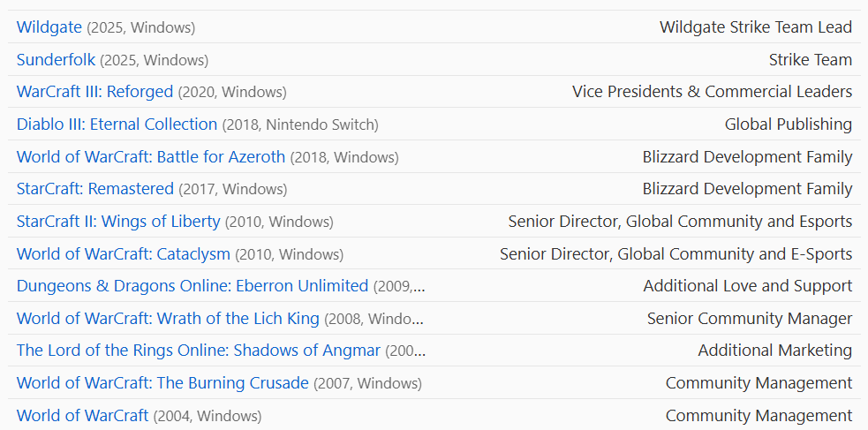Open the original World of WarCraft link
Screen dimensions: 868x430
click(x=82, y=416)
